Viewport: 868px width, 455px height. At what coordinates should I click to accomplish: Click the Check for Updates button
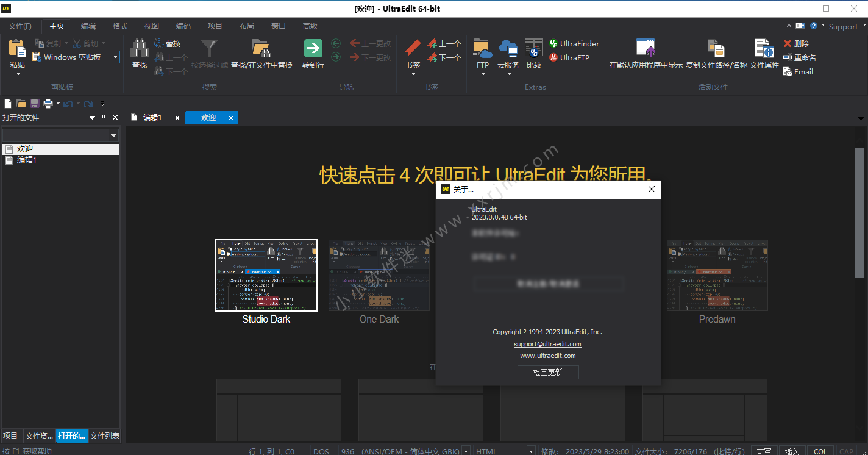[547, 372]
